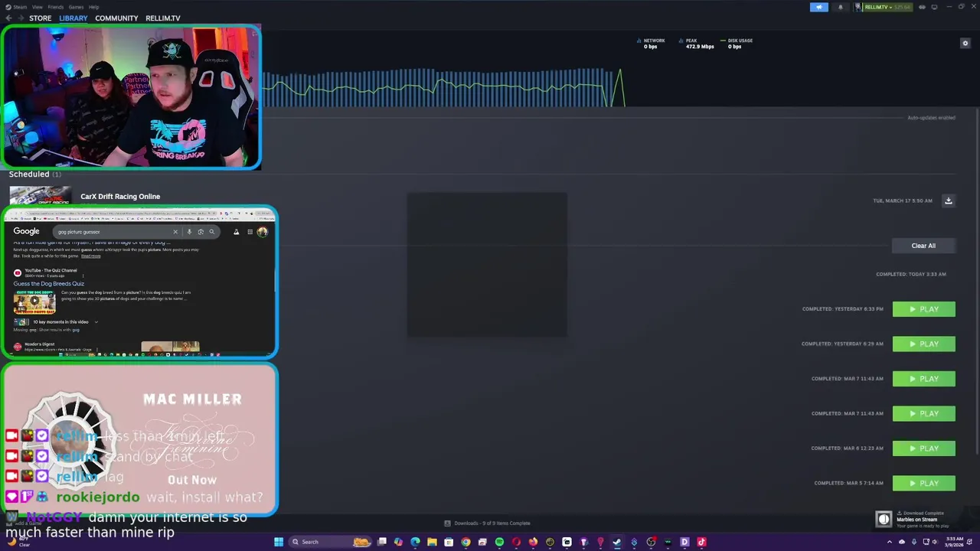This screenshot has height=551, width=980.
Task: Click Google Lens image search icon
Action: 201,232
